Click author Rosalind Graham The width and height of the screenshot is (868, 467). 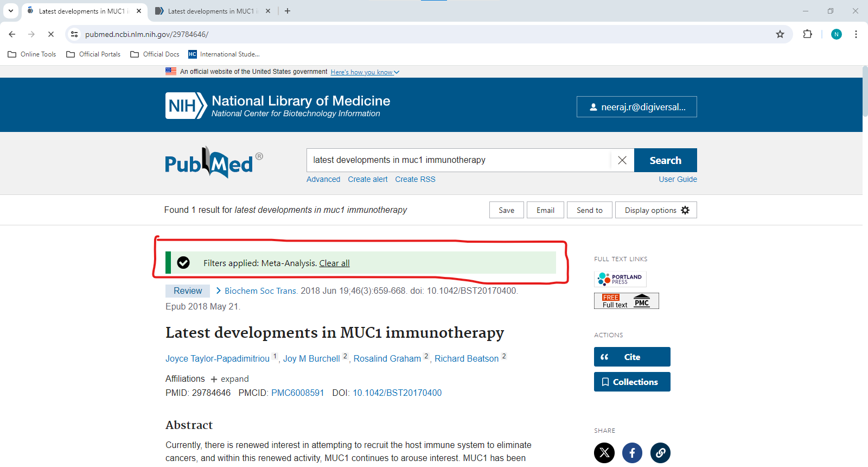click(x=387, y=359)
